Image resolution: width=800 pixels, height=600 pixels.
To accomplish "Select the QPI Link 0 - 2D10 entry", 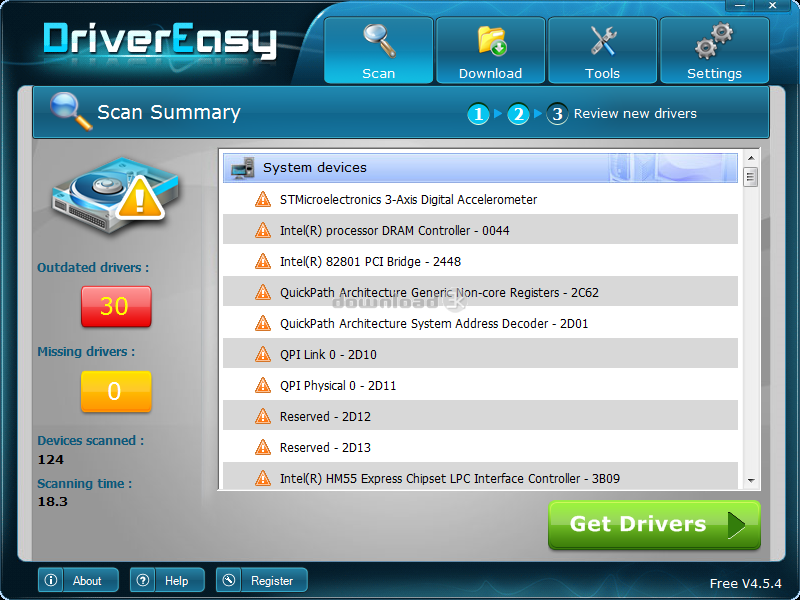I will (x=480, y=355).
